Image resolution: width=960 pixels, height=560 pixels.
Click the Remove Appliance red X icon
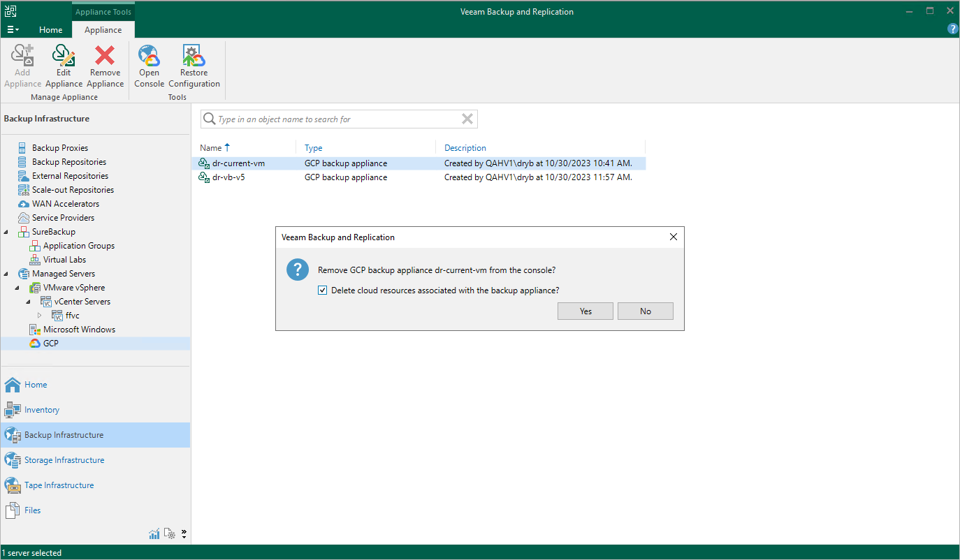pyautogui.click(x=106, y=55)
